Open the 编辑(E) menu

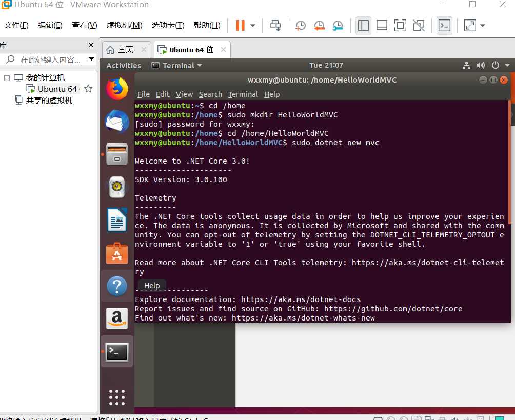click(x=50, y=25)
